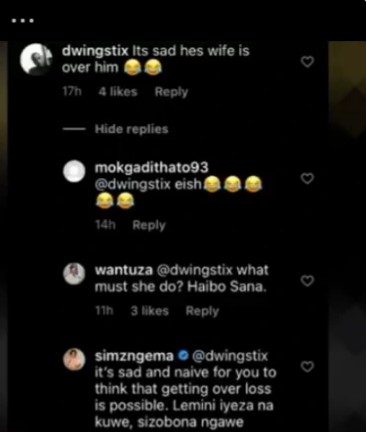
Task: Like dwingstix's comment with heart icon
Action: (x=307, y=62)
